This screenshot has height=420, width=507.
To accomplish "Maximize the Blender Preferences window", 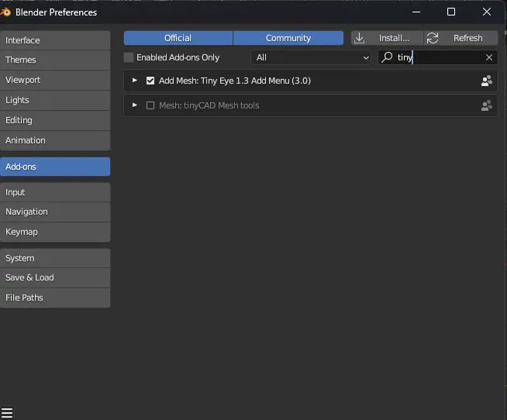I will click(451, 12).
